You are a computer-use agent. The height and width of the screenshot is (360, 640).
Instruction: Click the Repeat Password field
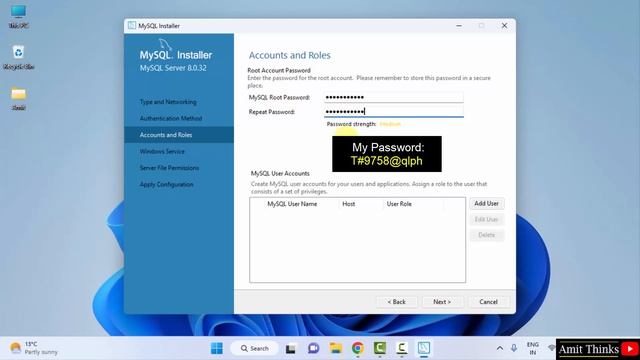coord(393,111)
